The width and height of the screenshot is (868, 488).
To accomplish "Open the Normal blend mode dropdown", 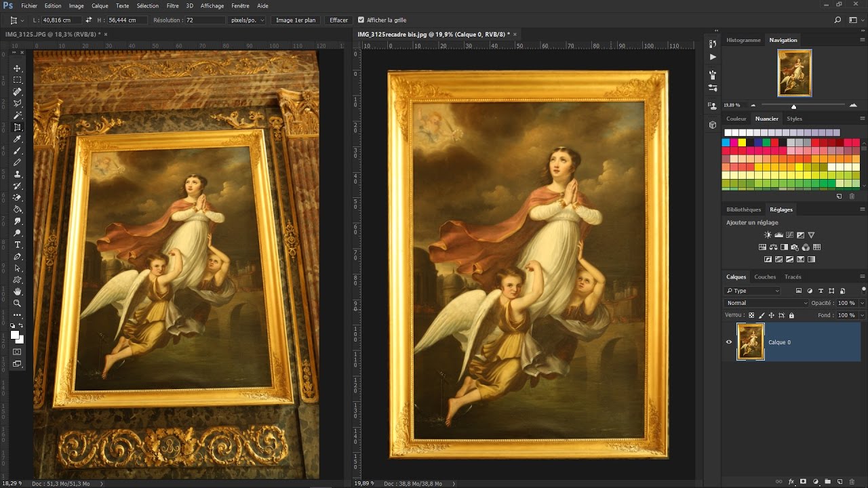I will pyautogui.click(x=766, y=303).
